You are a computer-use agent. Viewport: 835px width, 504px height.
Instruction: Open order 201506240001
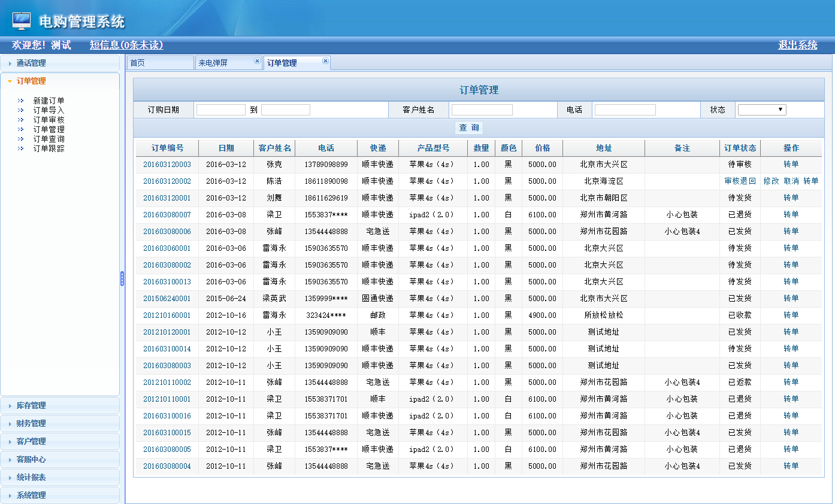167,299
